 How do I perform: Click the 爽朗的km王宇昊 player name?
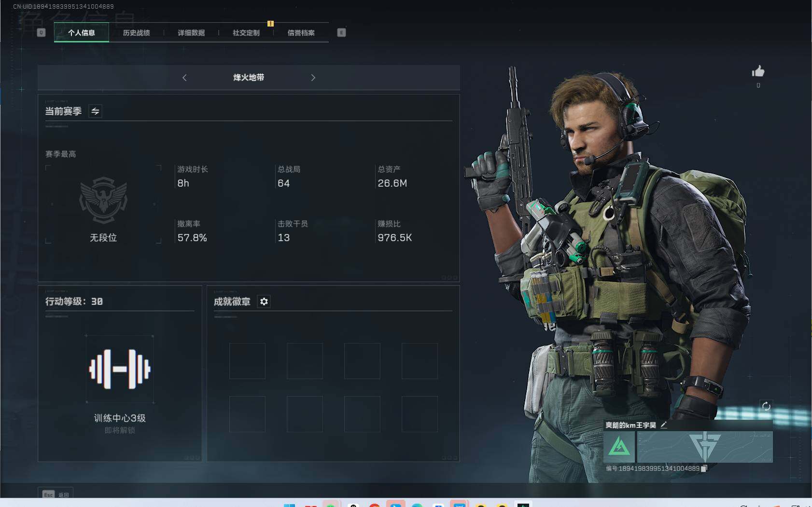630,425
